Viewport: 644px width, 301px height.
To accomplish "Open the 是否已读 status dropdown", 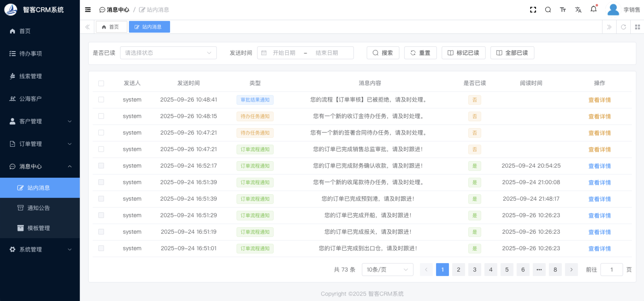I will [168, 53].
